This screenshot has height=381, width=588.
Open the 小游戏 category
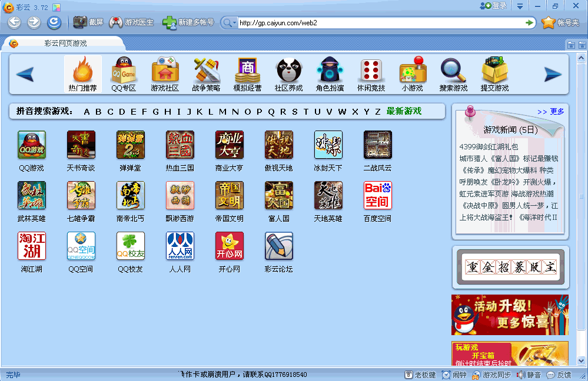[413, 74]
